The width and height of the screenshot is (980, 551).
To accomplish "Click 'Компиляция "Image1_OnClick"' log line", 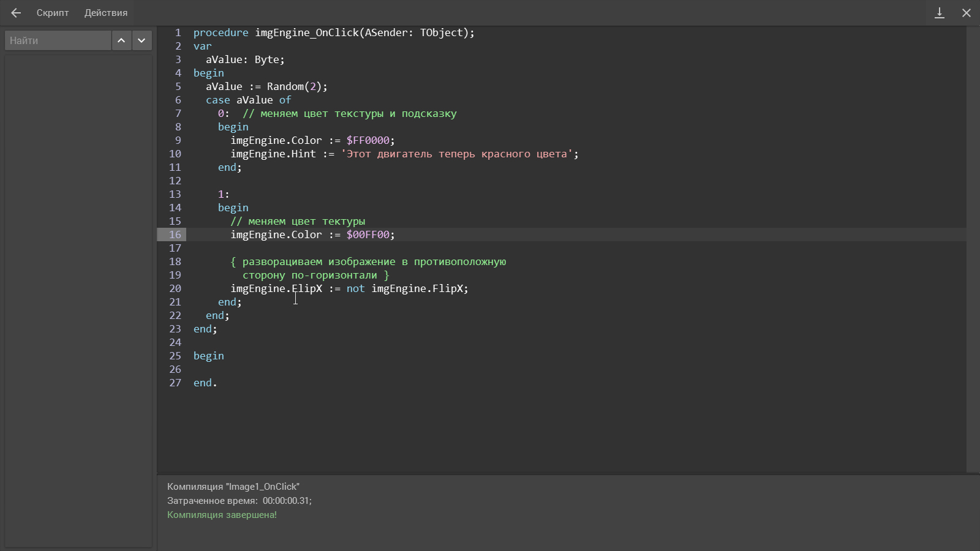I will click(233, 487).
